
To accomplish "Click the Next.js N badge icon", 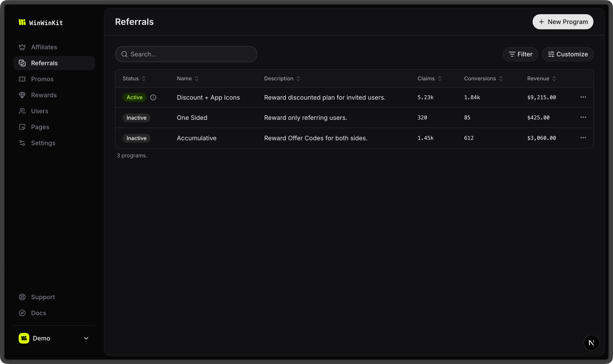I will tap(591, 343).
